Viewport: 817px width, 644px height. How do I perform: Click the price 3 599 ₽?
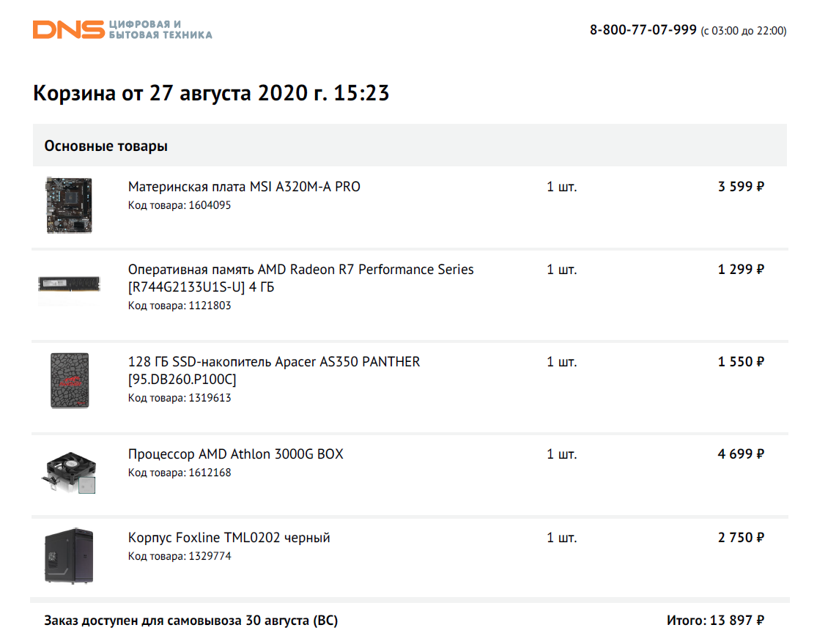click(740, 187)
